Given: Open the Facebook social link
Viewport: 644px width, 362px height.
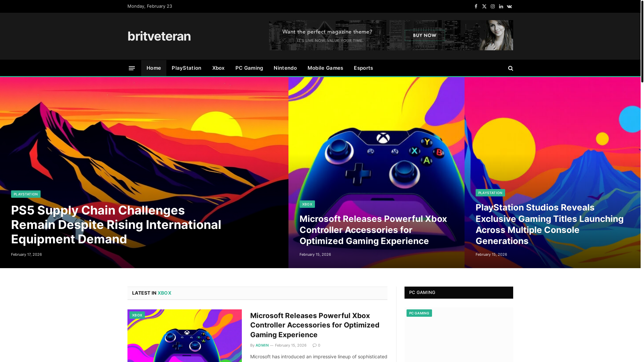Looking at the screenshot, I should (476, 6).
